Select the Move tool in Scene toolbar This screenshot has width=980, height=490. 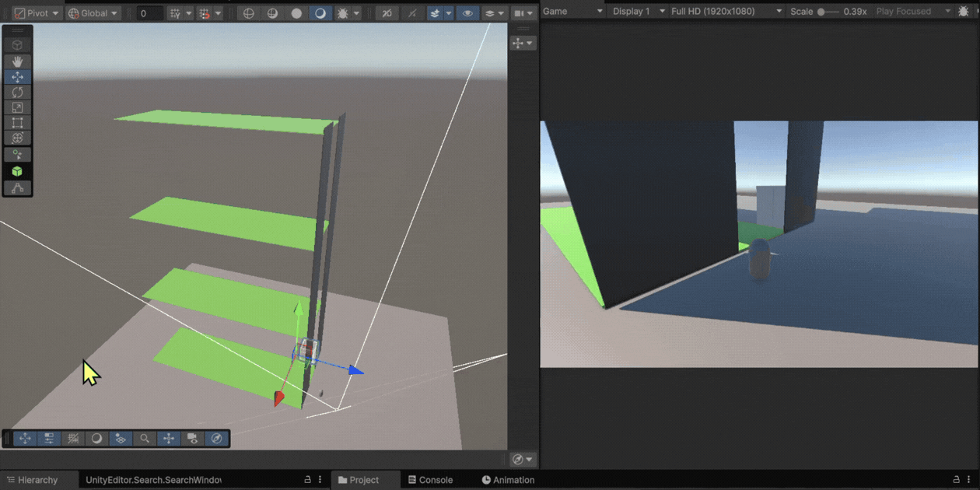17,76
